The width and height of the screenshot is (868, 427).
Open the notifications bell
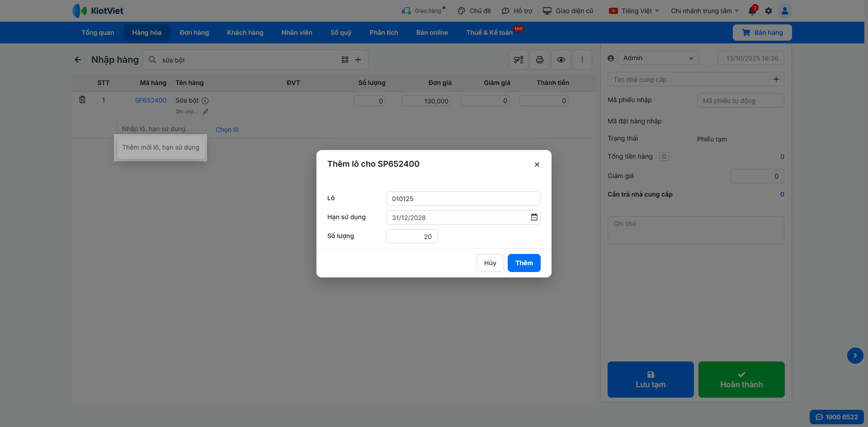click(752, 11)
